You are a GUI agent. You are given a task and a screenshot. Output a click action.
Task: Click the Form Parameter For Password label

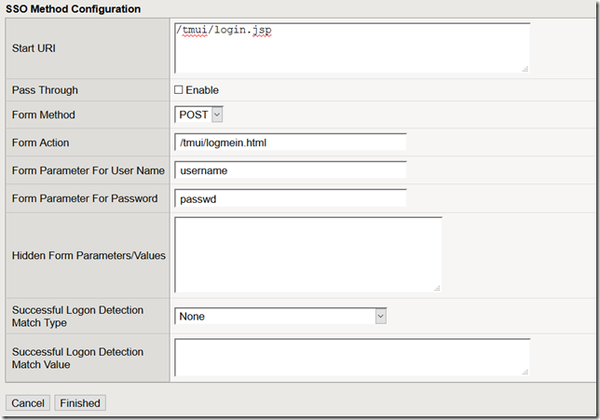[x=85, y=198]
